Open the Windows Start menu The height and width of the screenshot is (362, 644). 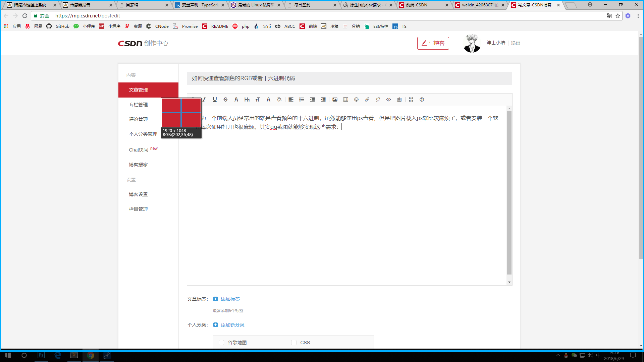(x=8, y=355)
